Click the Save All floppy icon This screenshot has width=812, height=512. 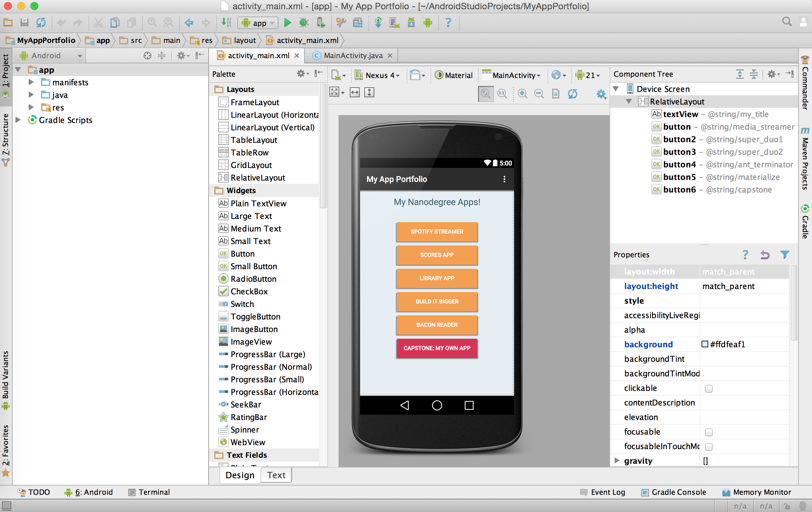[x=24, y=22]
